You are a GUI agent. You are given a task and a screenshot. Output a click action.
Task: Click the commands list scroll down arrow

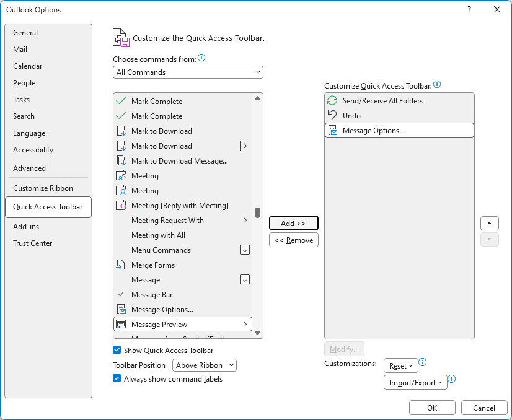(x=258, y=333)
